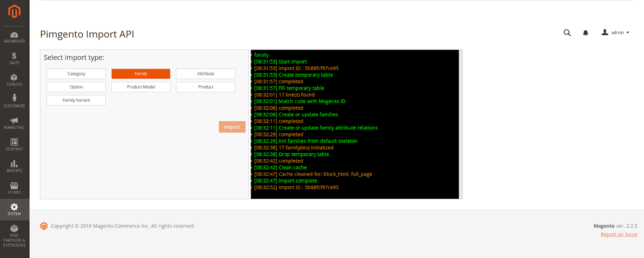Click 'Cache cleaned for: block_html, full_page' line
The width and height of the screenshot is (644, 258).
(x=313, y=174)
